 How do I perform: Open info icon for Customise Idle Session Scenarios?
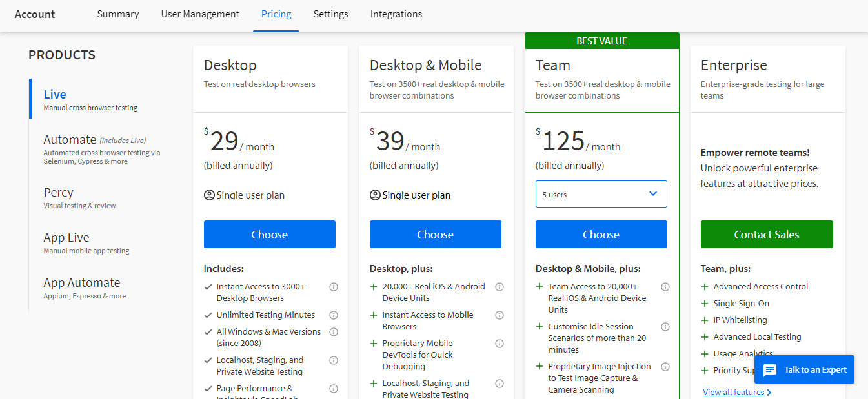click(x=665, y=327)
